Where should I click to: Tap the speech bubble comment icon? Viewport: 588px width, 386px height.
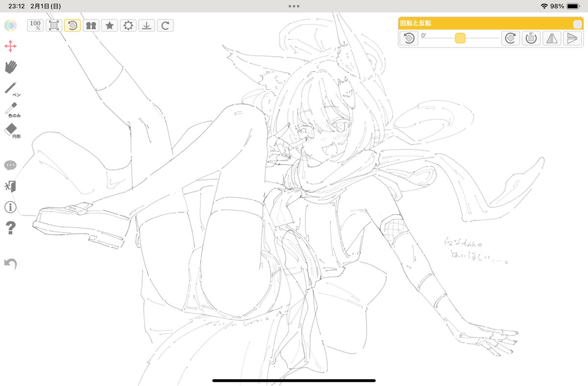[10, 166]
